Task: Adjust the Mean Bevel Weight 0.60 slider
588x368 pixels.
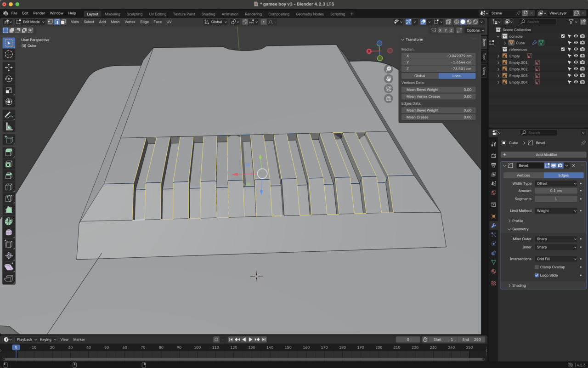Action: (x=438, y=110)
